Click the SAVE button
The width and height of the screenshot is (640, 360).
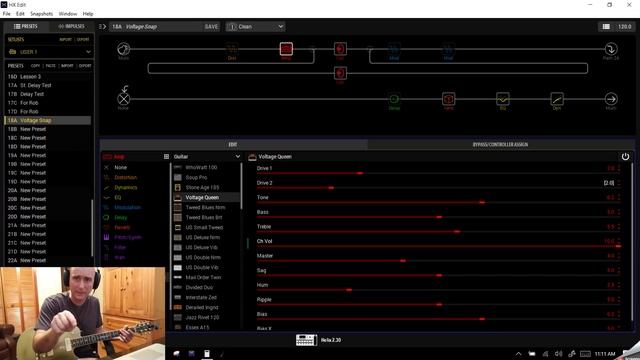coord(211,27)
